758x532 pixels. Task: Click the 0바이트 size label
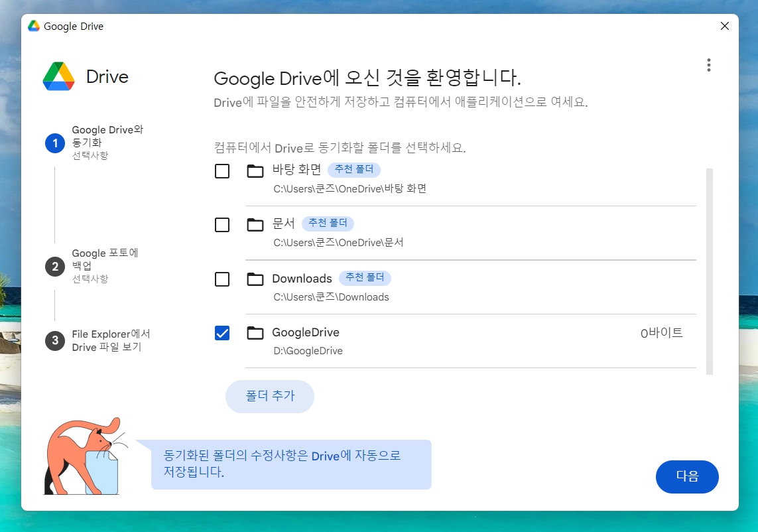click(661, 333)
